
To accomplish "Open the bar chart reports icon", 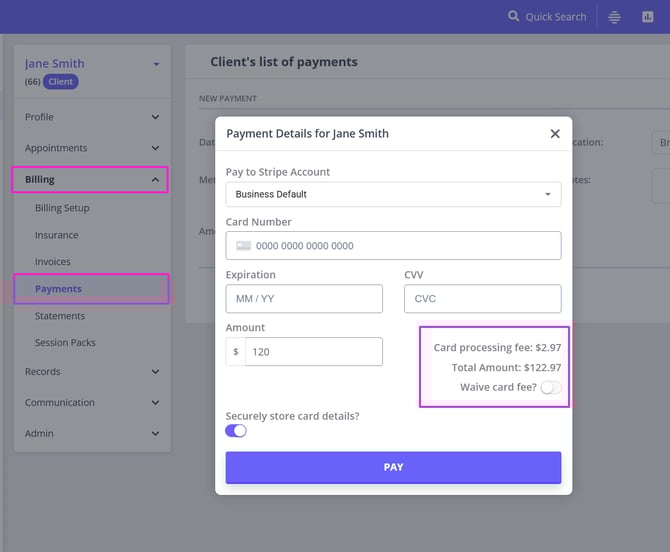I will (x=648, y=17).
